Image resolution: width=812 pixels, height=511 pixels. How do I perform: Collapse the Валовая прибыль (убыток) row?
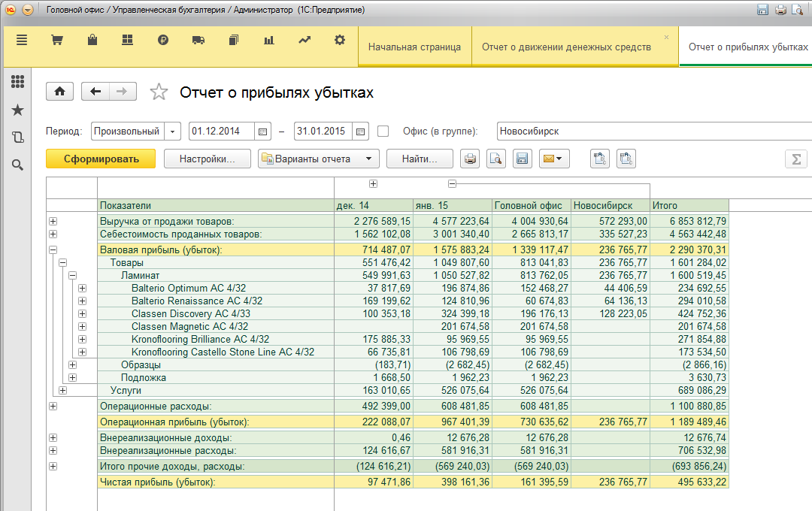53,249
